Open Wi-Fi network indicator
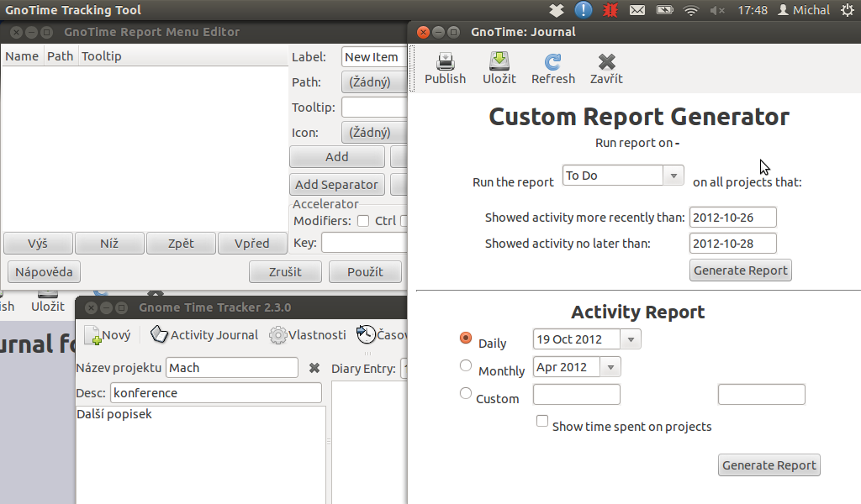 click(691, 10)
